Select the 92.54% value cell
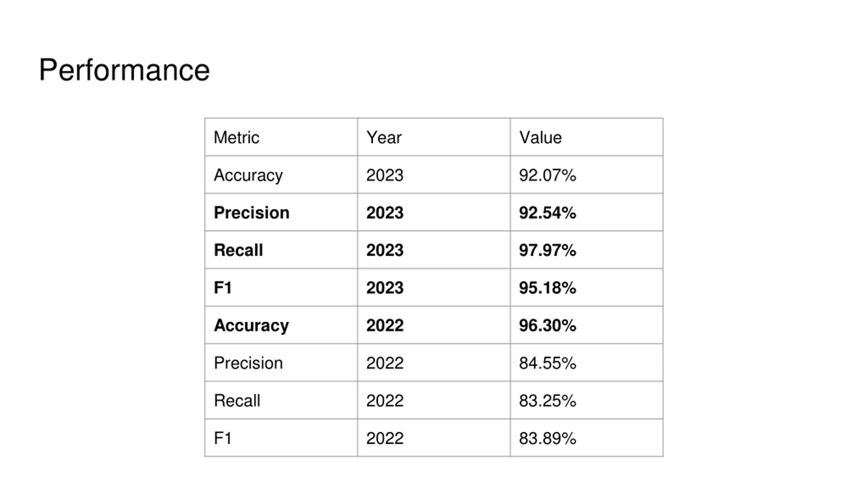 [587, 212]
